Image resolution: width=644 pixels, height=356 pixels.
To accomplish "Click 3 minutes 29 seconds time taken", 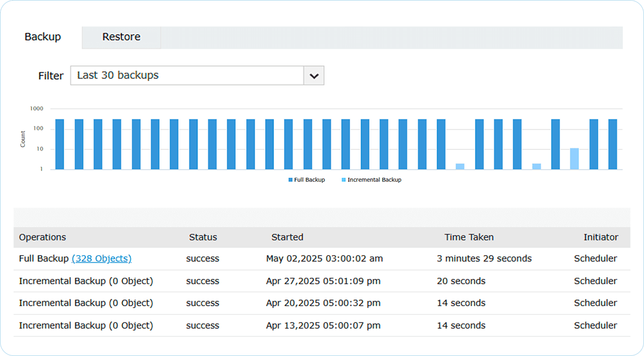I will click(x=484, y=258).
